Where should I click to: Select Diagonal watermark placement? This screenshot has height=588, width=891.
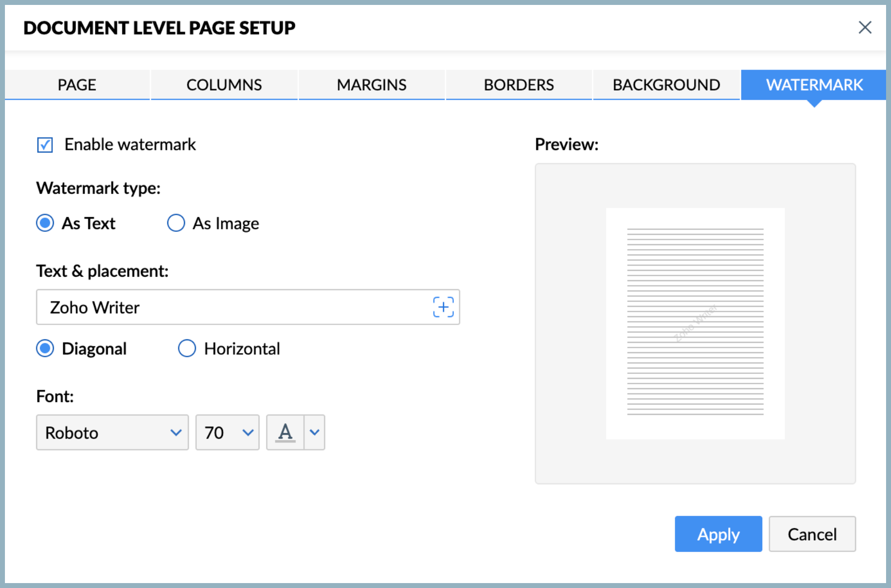45,348
